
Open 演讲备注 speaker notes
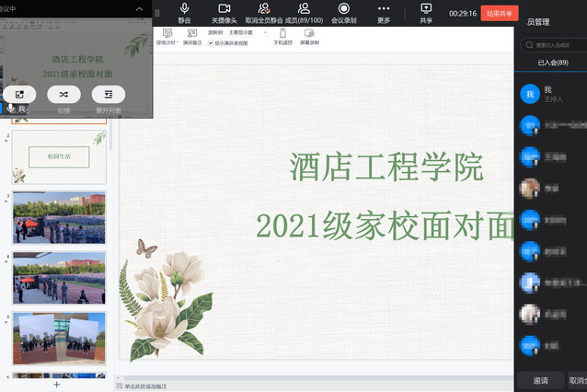(x=192, y=37)
